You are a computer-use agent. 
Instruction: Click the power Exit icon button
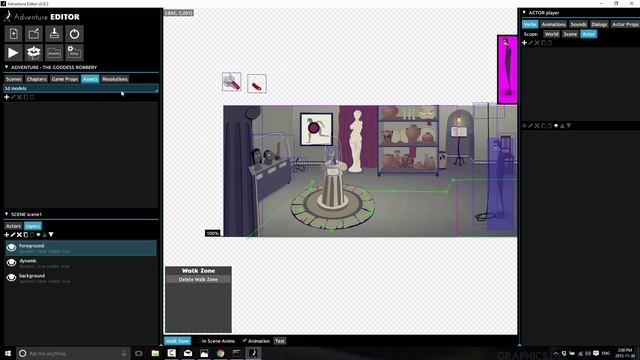(74, 34)
